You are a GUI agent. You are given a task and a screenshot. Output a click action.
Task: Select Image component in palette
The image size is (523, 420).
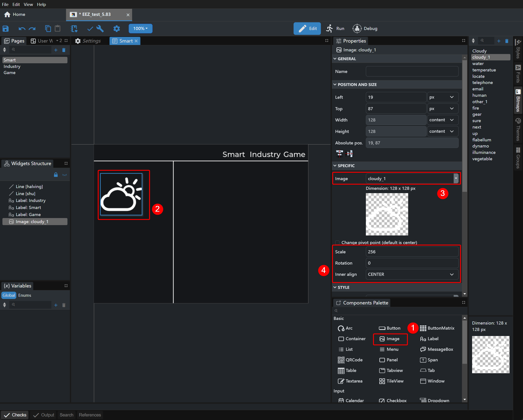point(390,339)
